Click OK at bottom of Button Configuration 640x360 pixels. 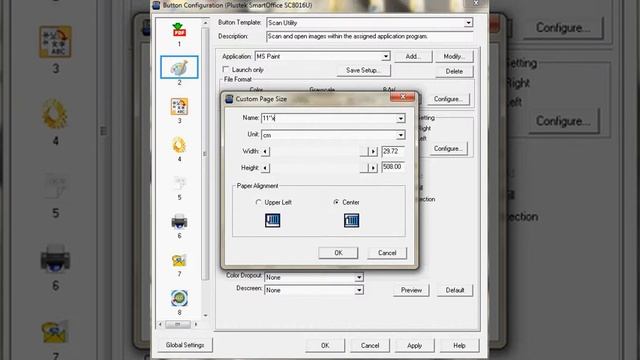(x=325, y=345)
